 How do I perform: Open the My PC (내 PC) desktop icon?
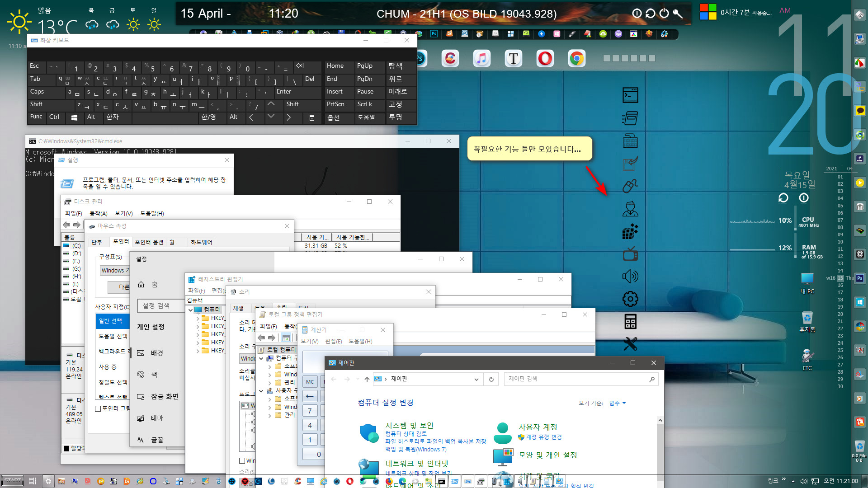click(807, 283)
